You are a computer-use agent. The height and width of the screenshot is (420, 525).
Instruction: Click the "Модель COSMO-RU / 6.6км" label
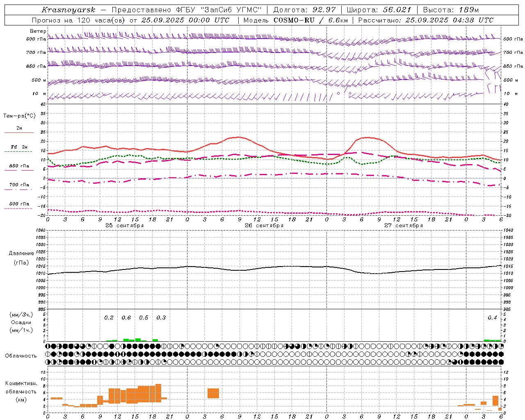[x=296, y=20]
